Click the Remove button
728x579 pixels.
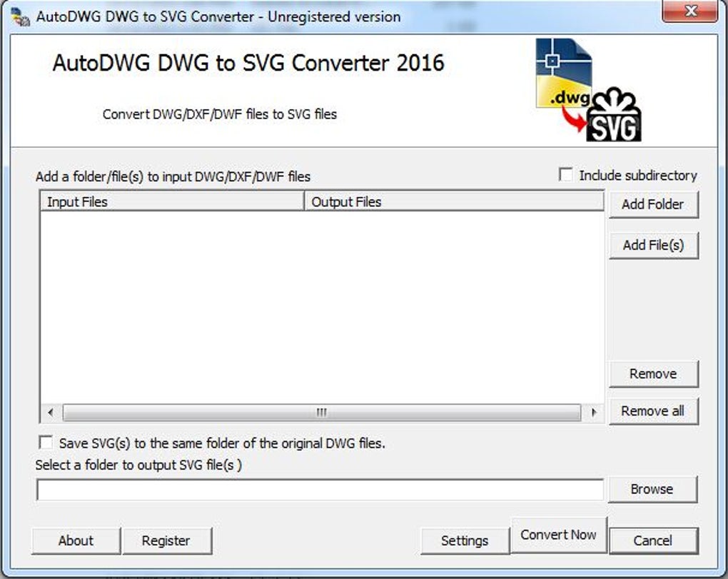tap(653, 374)
